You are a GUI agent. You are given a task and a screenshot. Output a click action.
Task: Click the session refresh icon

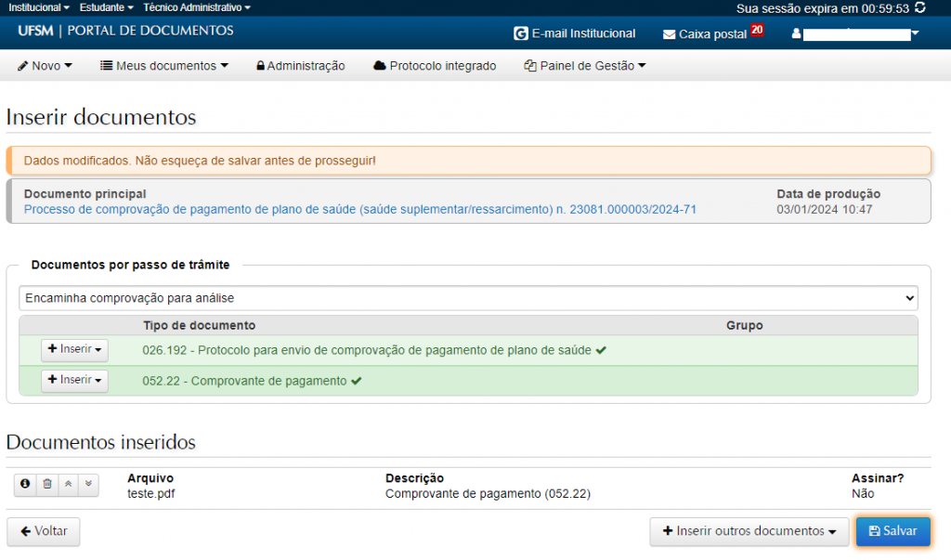point(919,7)
